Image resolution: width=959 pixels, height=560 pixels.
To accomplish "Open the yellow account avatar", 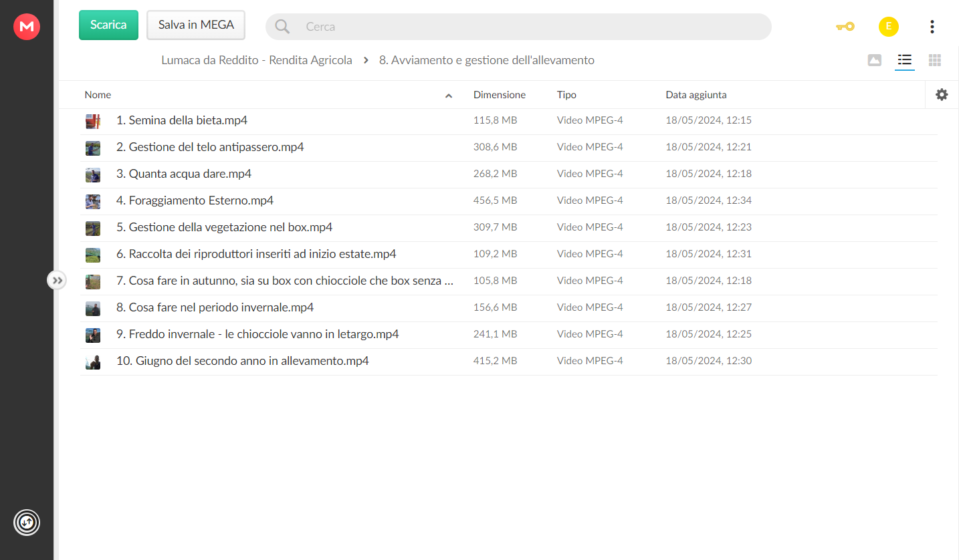I will (x=888, y=27).
